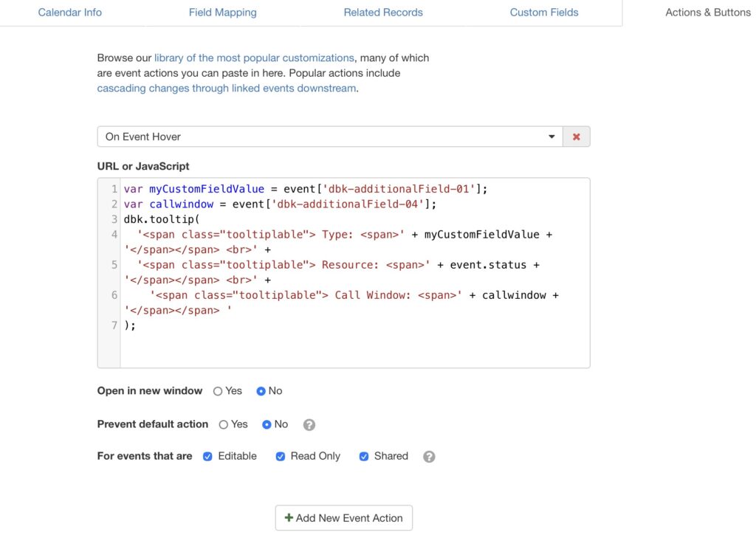Click help icon next to Shared checkbox
This screenshot has width=756, height=552.
pos(429,457)
